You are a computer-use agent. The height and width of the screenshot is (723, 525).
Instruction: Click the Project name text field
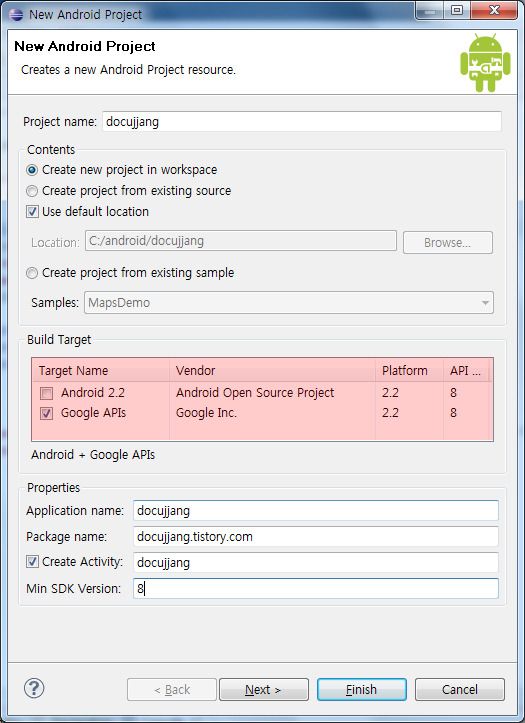pyautogui.click(x=301, y=122)
